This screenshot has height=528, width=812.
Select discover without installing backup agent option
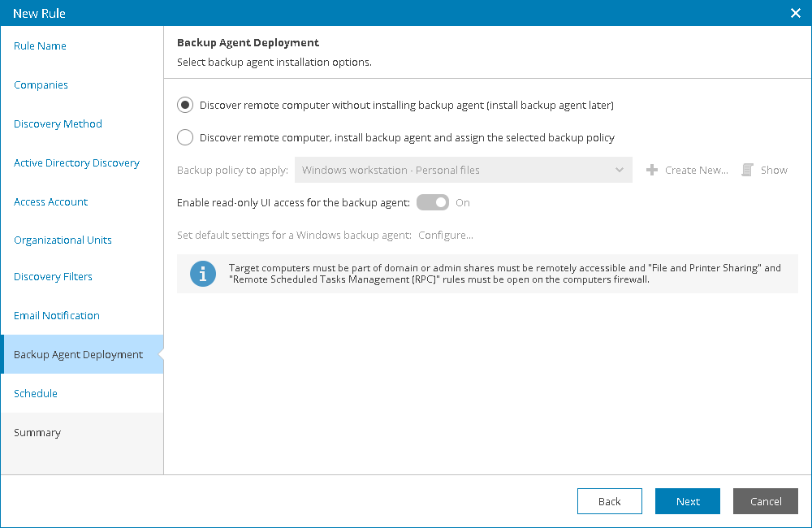pos(185,104)
